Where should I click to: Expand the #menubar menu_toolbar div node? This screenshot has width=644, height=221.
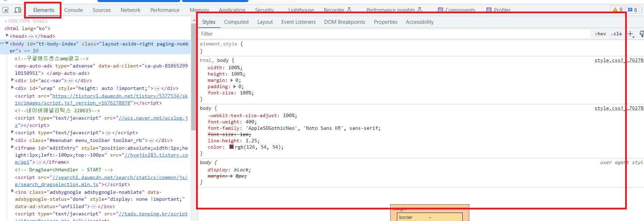(12, 140)
